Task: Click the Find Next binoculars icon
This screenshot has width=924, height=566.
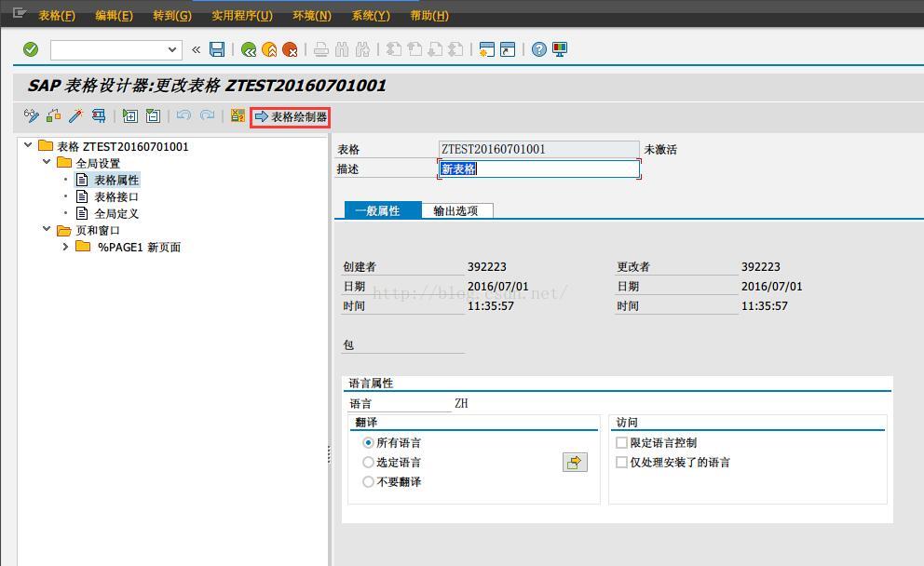Action: tap(362, 49)
